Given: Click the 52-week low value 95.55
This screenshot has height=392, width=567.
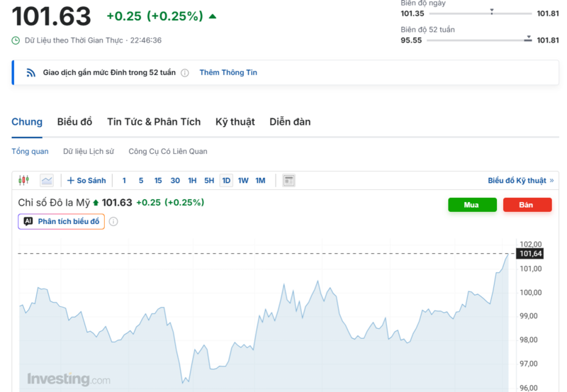Looking at the screenshot, I should [411, 40].
